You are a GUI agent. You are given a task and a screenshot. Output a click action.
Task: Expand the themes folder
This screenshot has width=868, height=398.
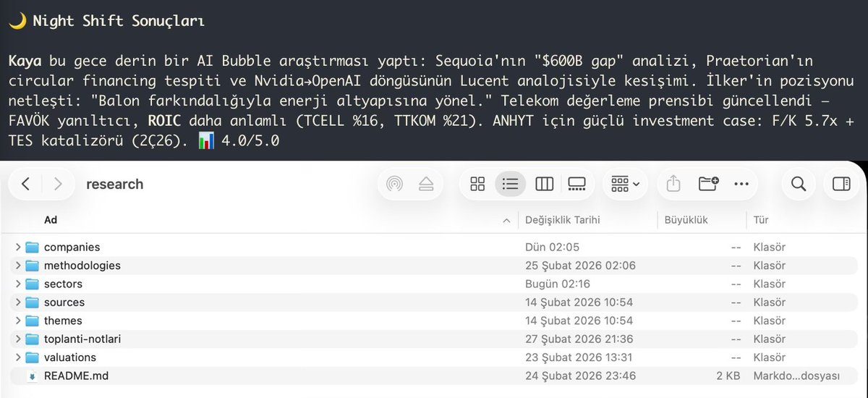(x=18, y=321)
